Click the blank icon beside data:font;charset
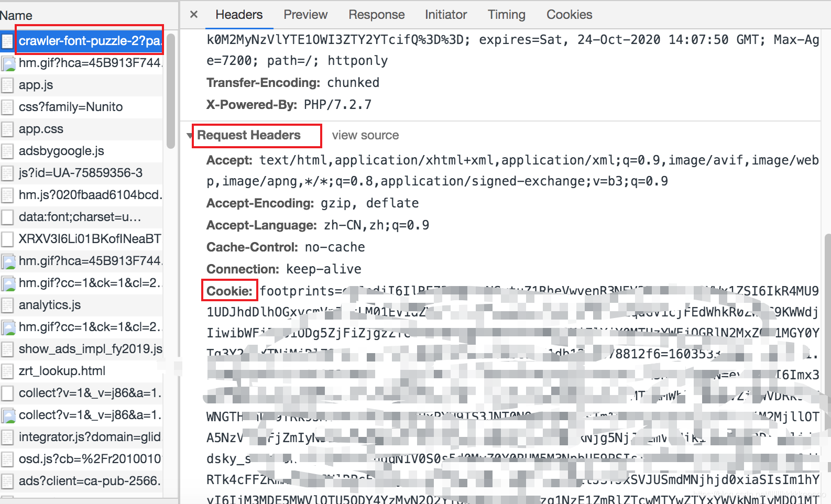The height and width of the screenshot is (504, 831). (x=7, y=217)
